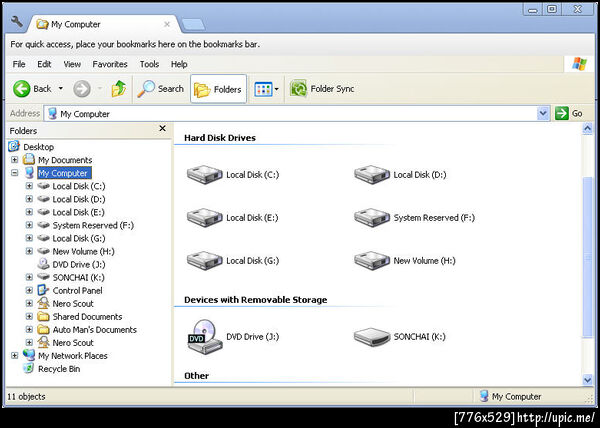The width and height of the screenshot is (600, 428).
Task: Open the Edit menu
Action: [x=44, y=64]
